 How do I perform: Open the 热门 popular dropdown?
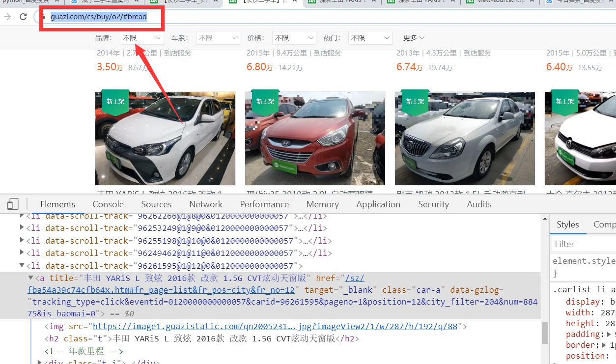coord(370,38)
